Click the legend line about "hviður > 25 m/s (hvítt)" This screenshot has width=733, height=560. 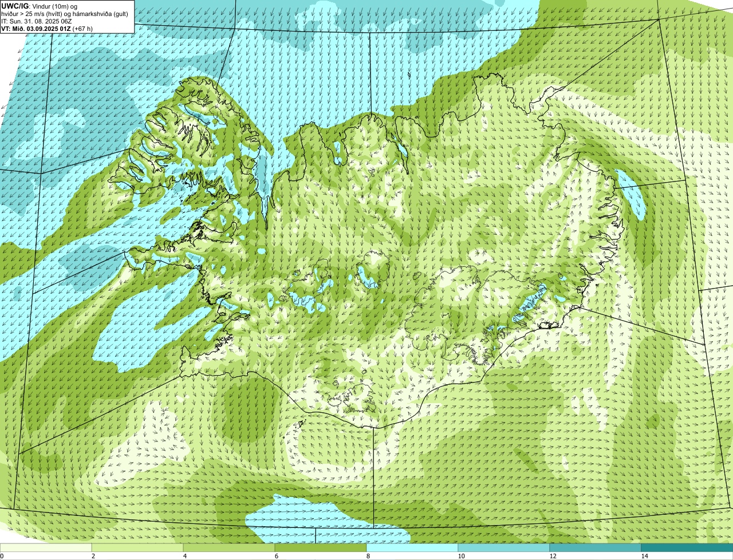(x=65, y=13)
